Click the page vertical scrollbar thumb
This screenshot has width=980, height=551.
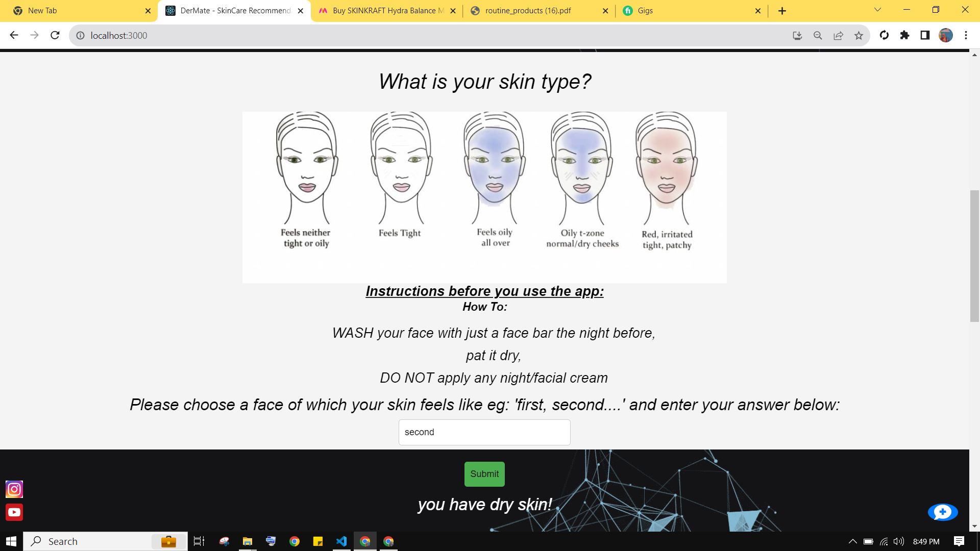[974, 255]
